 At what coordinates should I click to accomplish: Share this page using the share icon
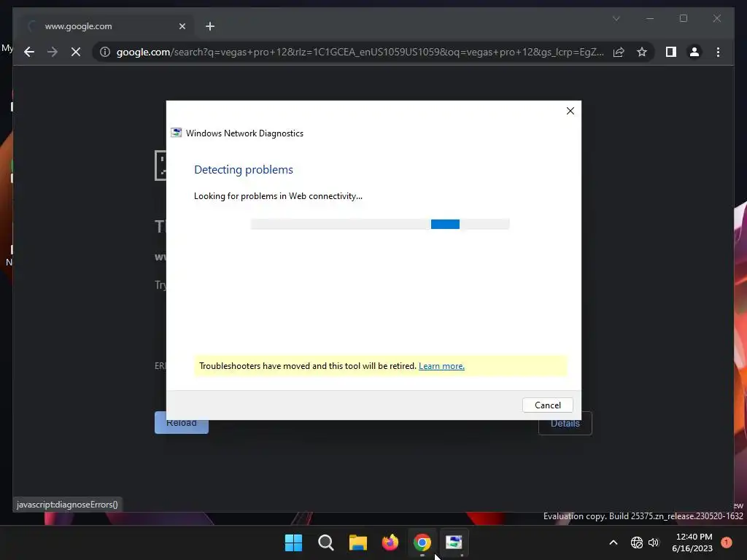pyautogui.click(x=619, y=52)
